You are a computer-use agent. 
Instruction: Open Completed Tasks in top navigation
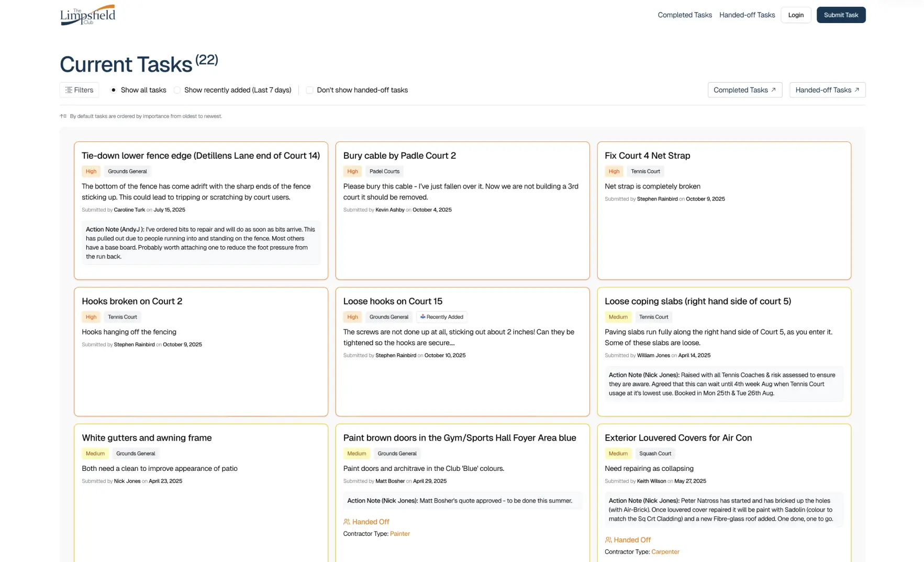coord(684,15)
